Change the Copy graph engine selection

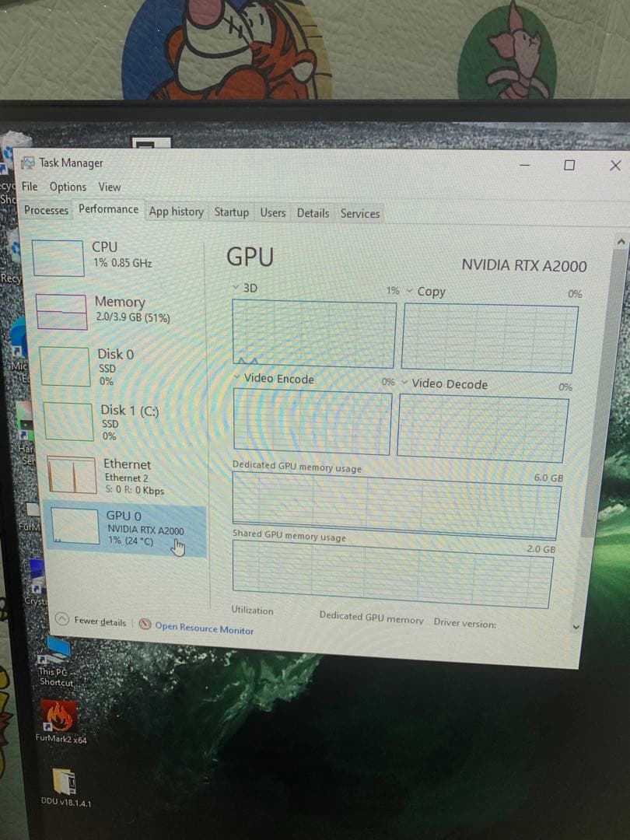(408, 292)
